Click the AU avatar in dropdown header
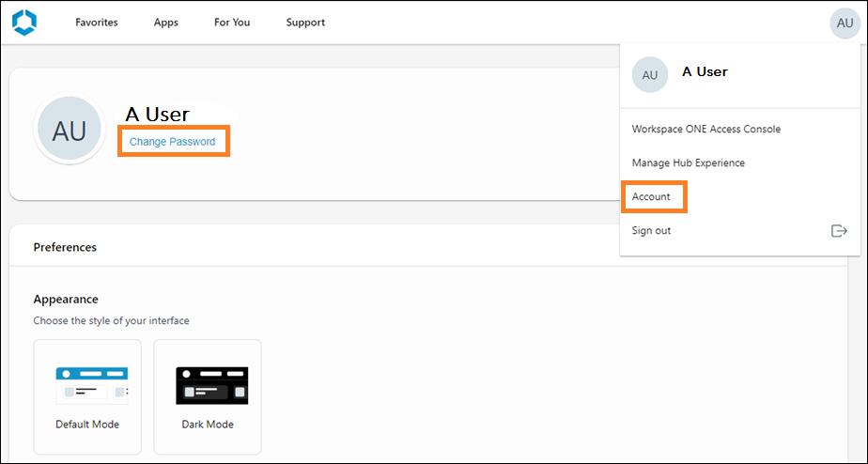Viewport: 868px width, 464px height. 650,75
